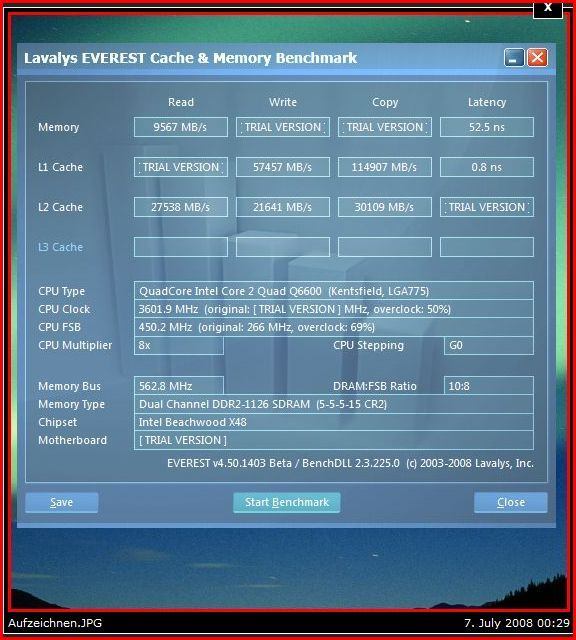
Task: Select L2 Cache Copy value 30109 MB/s
Action: click(385, 207)
